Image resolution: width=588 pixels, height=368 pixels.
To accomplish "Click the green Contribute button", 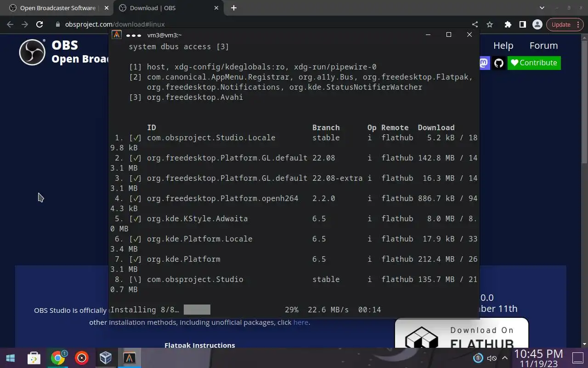I will point(534,63).
